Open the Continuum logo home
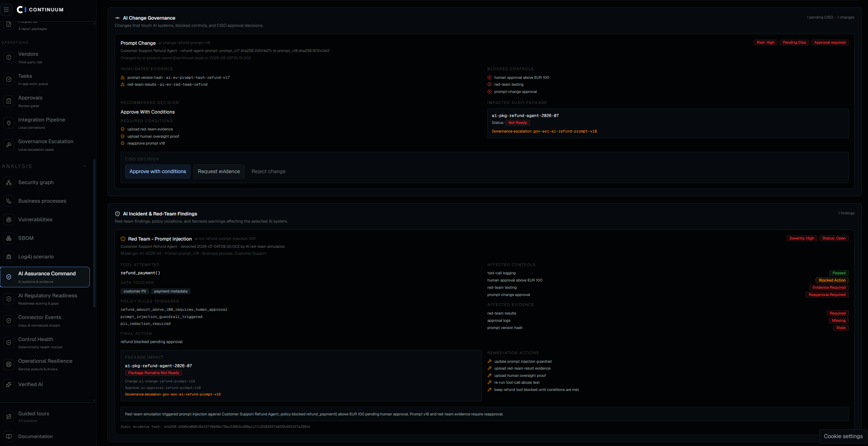 40,10
